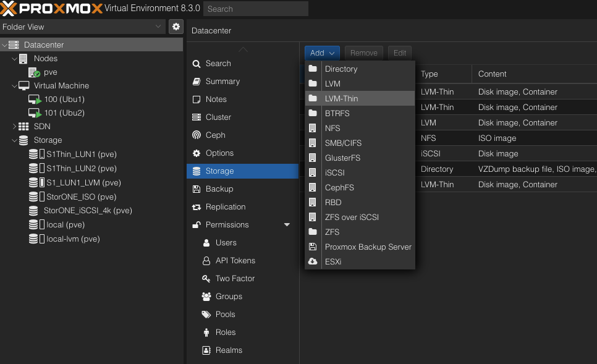Image resolution: width=597 pixels, height=364 pixels.
Task: Collapse the Datacenter tree node
Action: pyautogui.click(x=4, y=45)
